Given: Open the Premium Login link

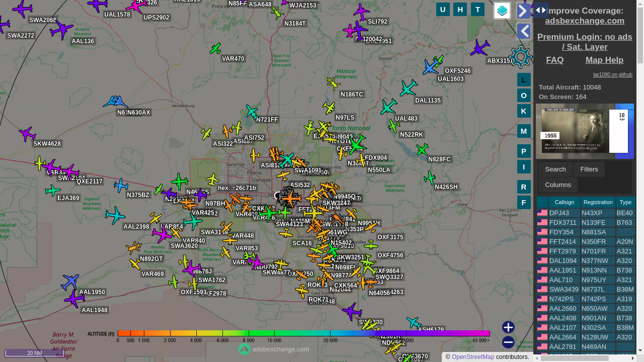Looking at the screenshot, I should click(x=585, y=42).
